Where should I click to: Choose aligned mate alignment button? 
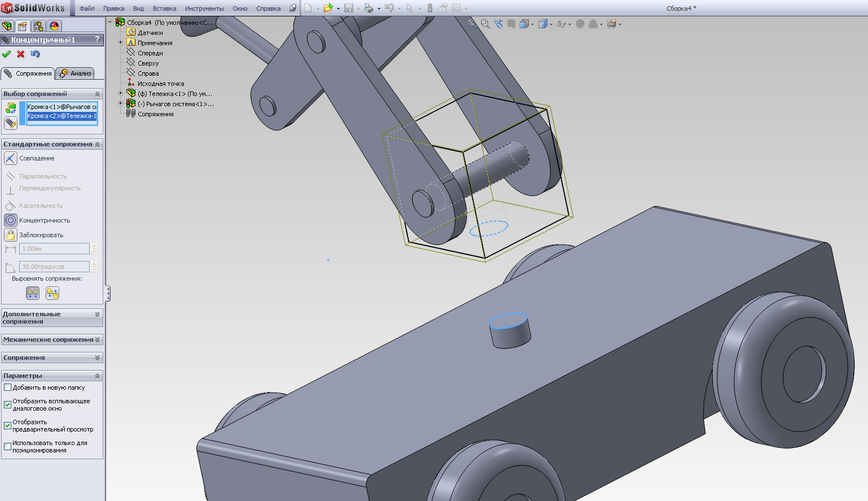click(33, 293)
